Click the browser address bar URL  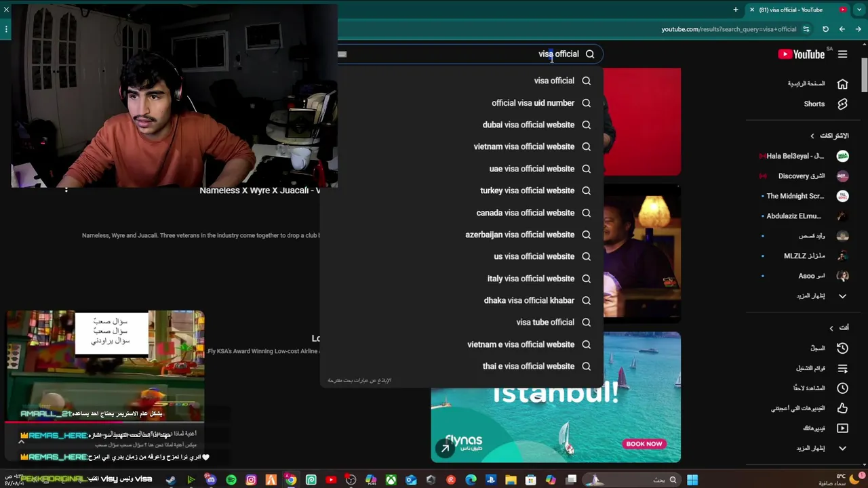729,29
